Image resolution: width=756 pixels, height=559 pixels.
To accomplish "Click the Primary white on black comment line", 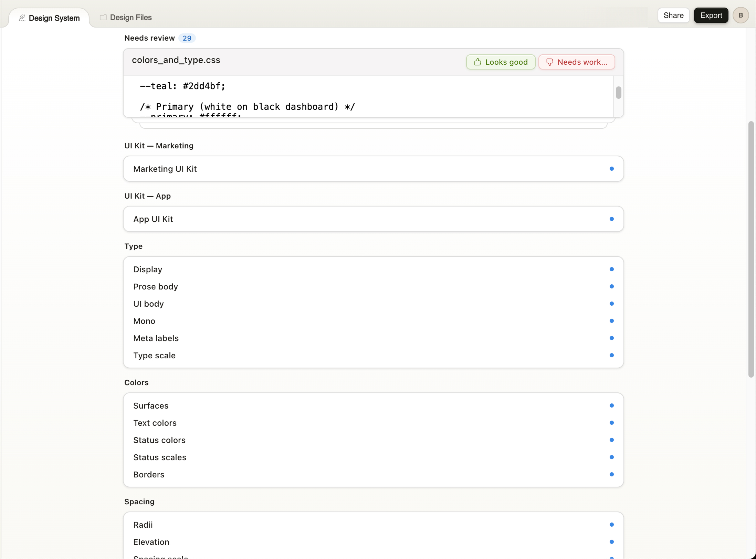I will coord(247,107).
